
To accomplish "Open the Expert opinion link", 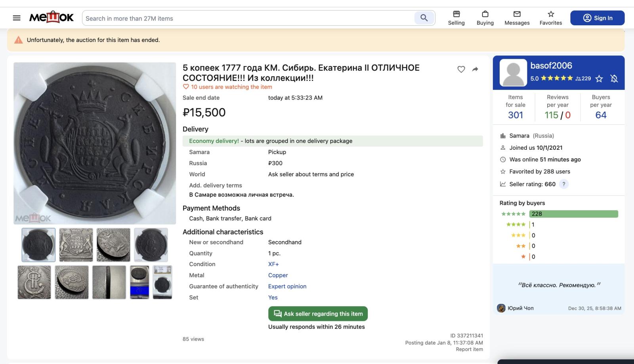I will [287, 286].
